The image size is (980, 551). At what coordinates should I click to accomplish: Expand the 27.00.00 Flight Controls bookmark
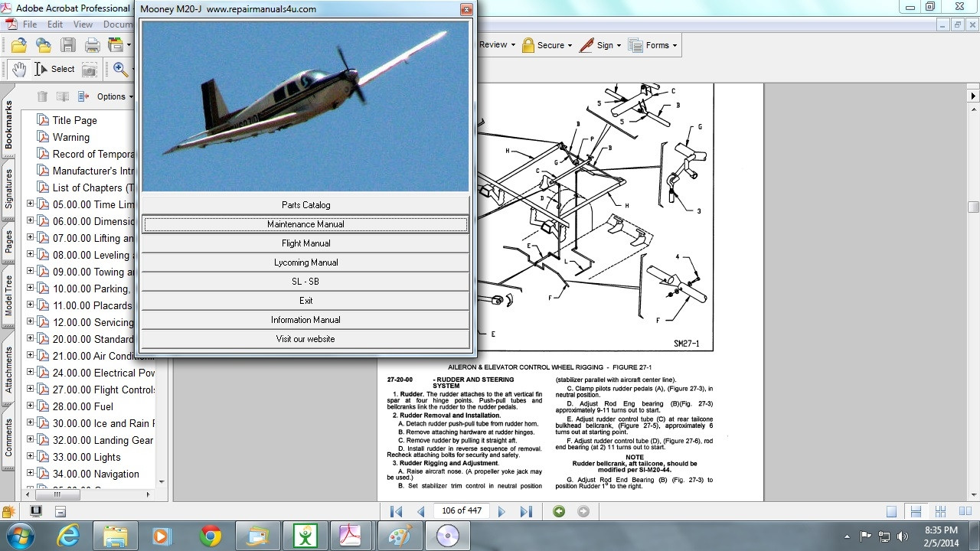pyautogui.click(x=31, y=390)
